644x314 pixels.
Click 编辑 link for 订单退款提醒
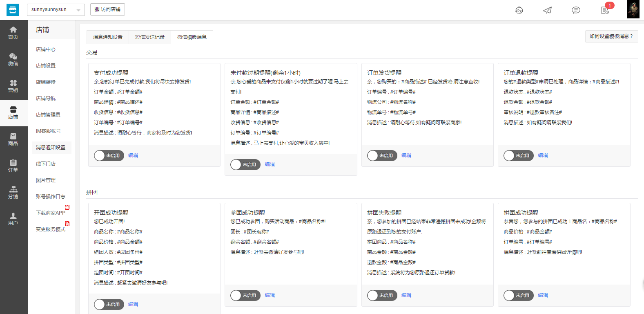(543, 155)
